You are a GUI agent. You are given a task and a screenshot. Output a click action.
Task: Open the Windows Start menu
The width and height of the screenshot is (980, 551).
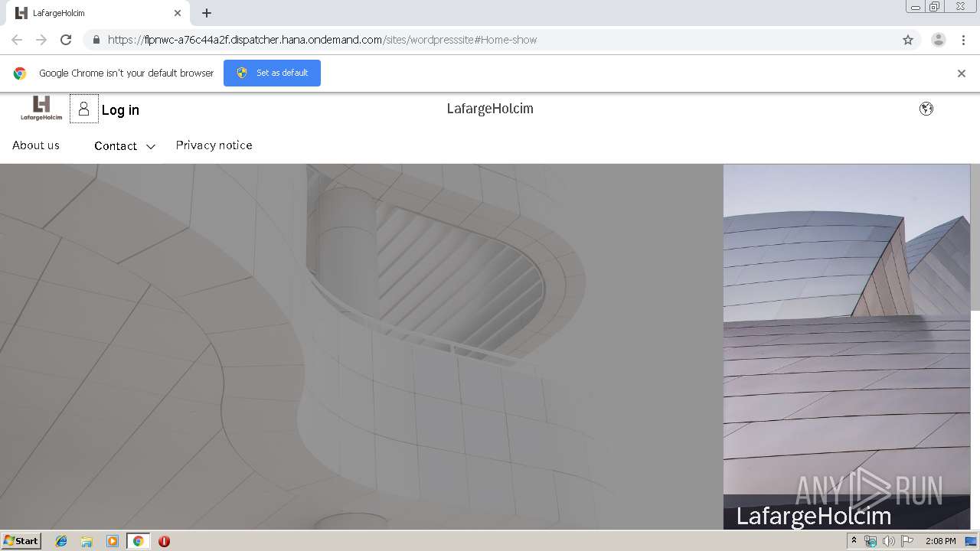(21, 540)
